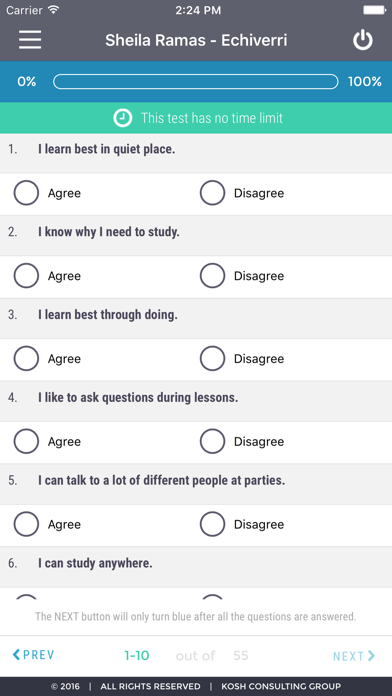Tap the battery icon in status bar
392x696 pixels.
[x=374, y=10]
